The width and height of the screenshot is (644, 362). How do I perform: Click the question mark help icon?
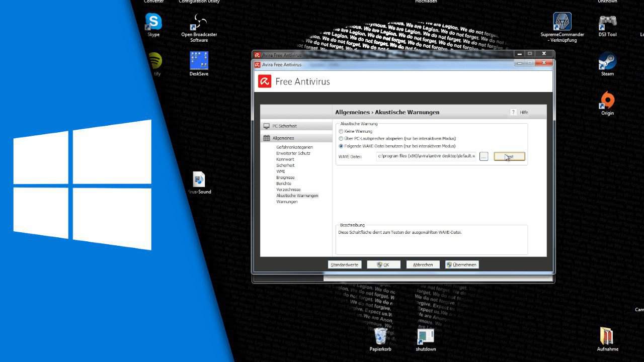(513, 112)
